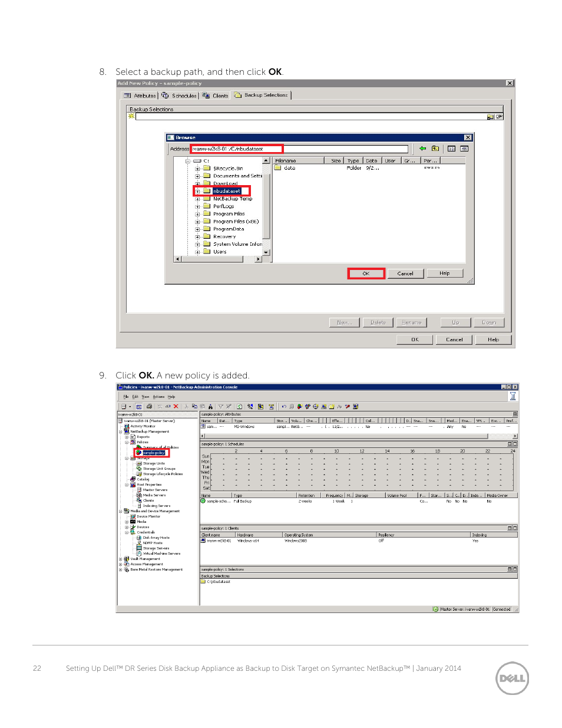Image resolution: width=562 pixels, height=728 pixels.
Task: Click the folder tree vertical scrollbar down arrow
Action: pyautogui.click(x=266, y=252)
